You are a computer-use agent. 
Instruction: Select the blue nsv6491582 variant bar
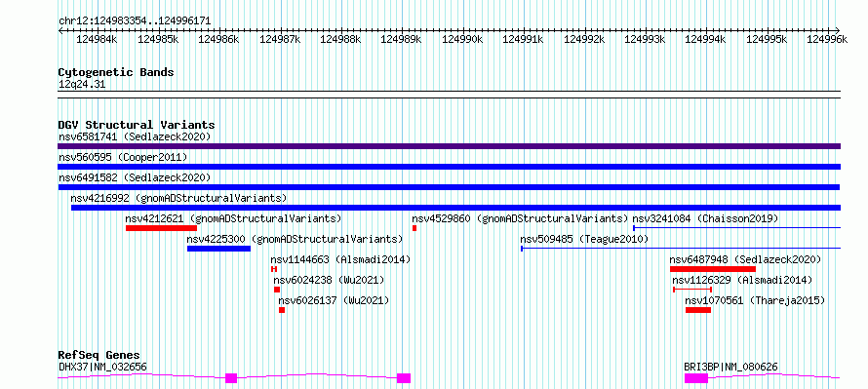click(x=449, y=187)
